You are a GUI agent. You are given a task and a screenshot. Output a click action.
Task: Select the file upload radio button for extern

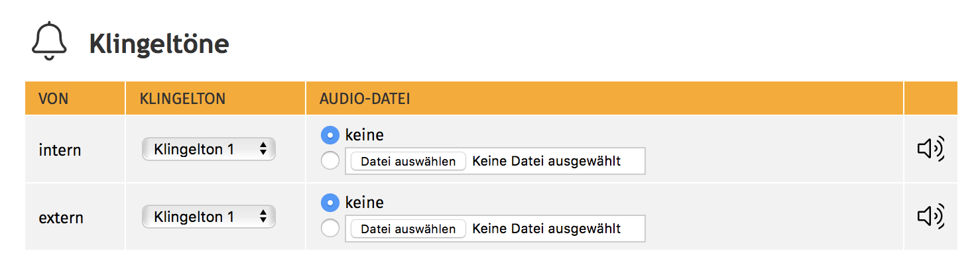(330, 229)
